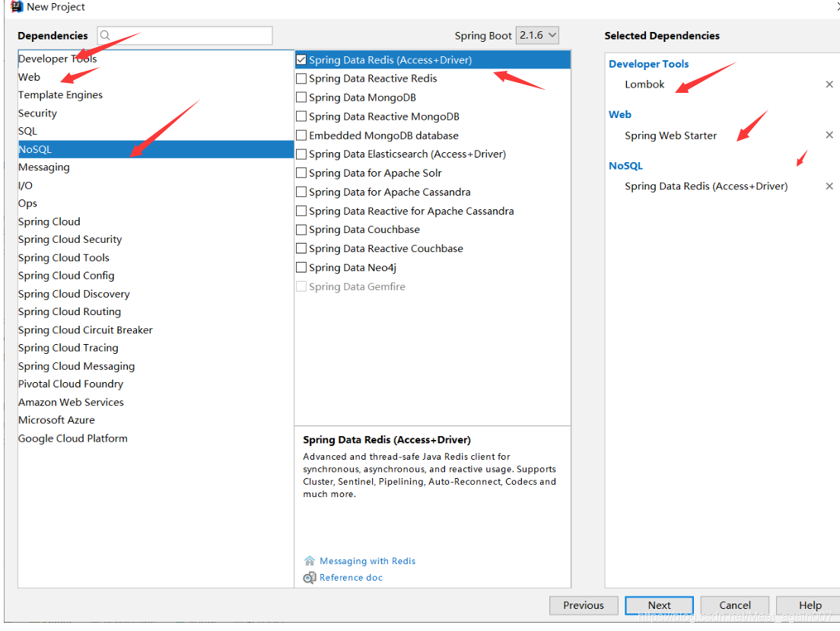
Task: Open Help for the dialog
Action: click(808, 605)
